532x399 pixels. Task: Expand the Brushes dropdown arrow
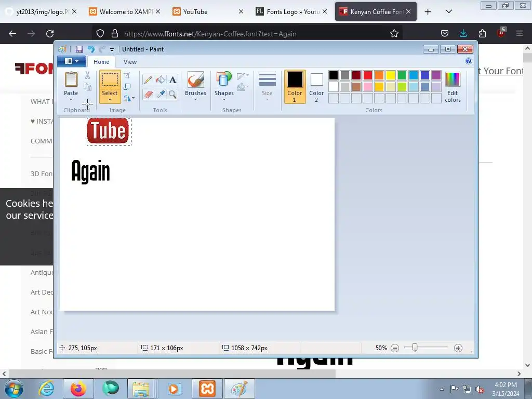tap(196, 99)
